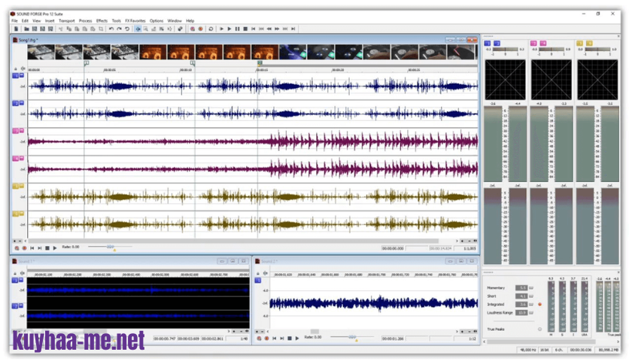Open the Tools menu
Screen dimensions: 629x364
[117, 20]
